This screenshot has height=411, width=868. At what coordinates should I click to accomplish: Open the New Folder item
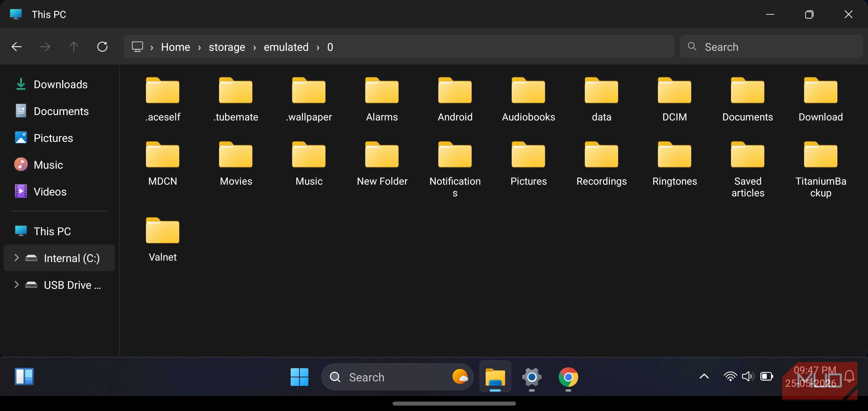coord(382,164)
